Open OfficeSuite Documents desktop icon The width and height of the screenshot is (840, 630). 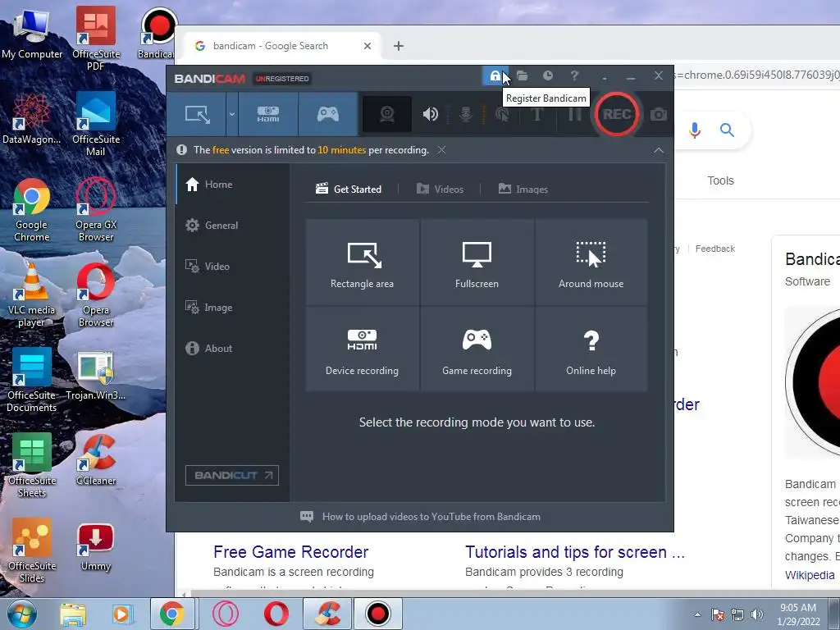32,381
